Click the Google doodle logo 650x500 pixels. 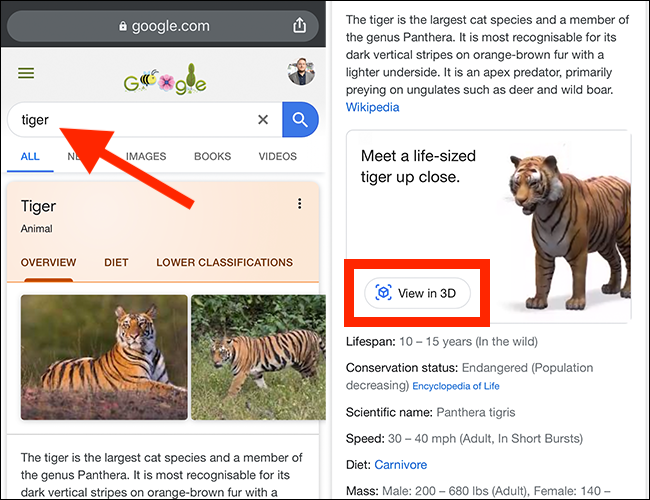pos(165,77)
